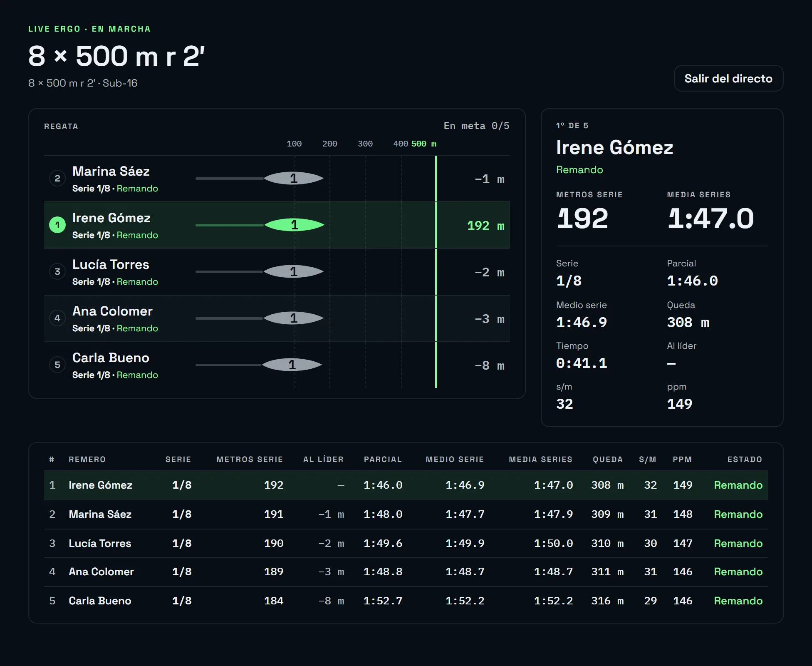Click the 1:52.7 parcial value
This screenshot has height=666, width=812.
pyautogui.click(x=383, y=601)
